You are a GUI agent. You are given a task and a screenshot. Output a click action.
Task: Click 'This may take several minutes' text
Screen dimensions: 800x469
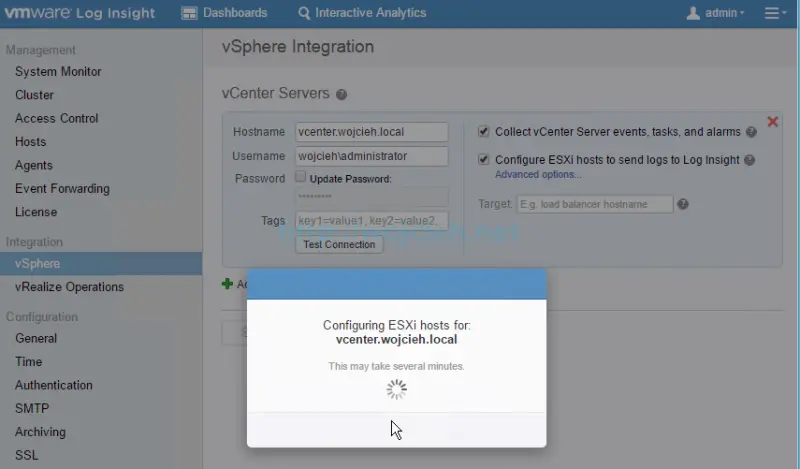396,366
